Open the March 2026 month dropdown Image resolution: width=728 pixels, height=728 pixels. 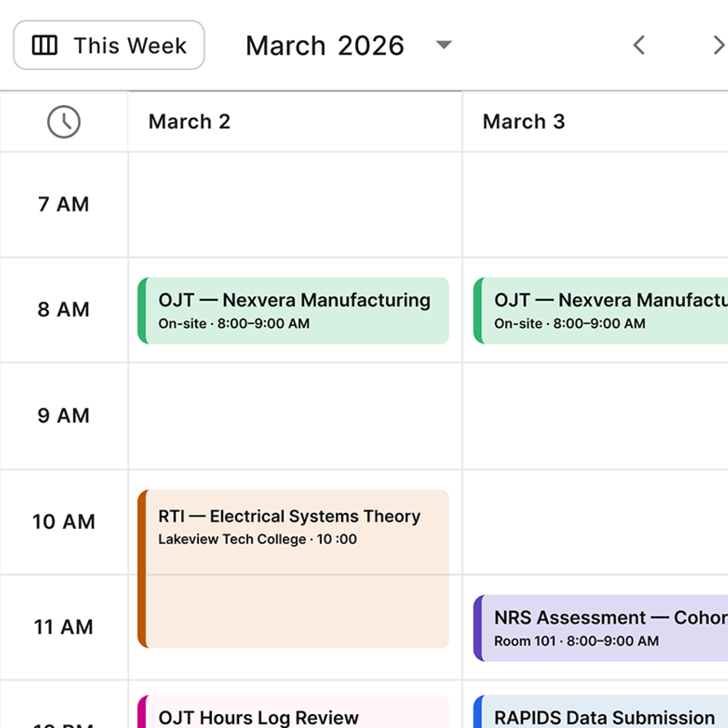pos(324,45)
